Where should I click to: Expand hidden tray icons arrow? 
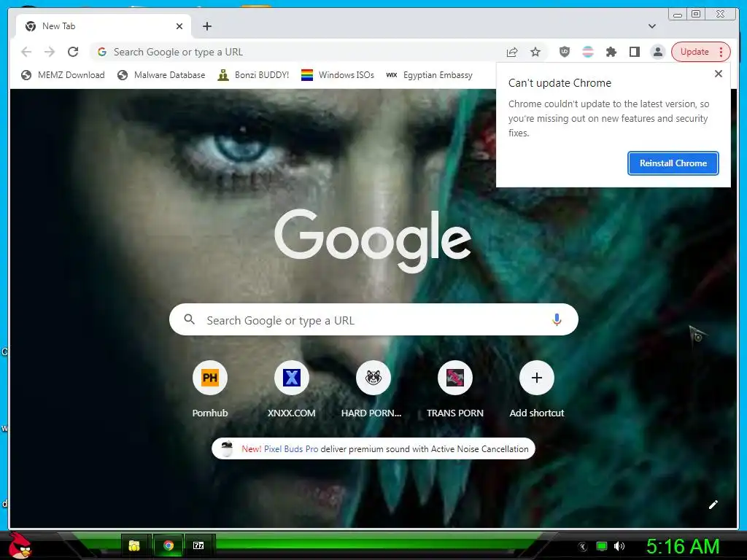tap(583, 547)
